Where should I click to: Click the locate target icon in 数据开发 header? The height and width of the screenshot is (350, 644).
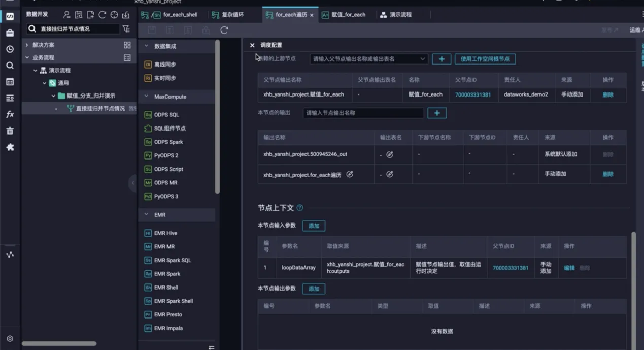114,15
